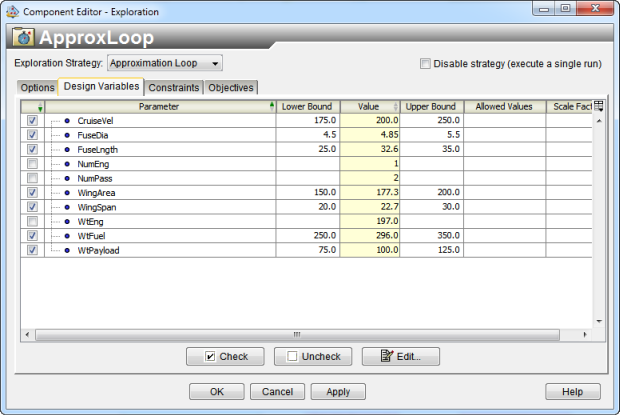The height and width of the screenshot is (415, 620).
Task: Click the checkbox column header filter icon
Action: click(40, 107)
